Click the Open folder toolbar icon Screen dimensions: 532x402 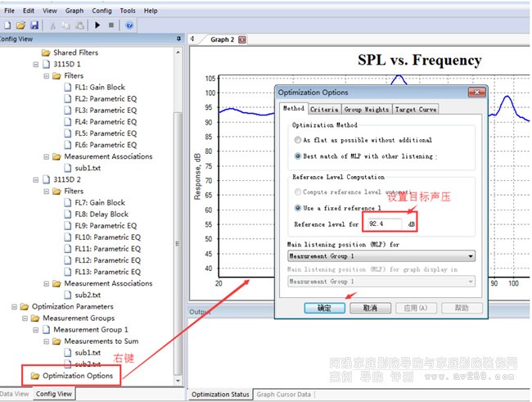click(x=22, y=25)
